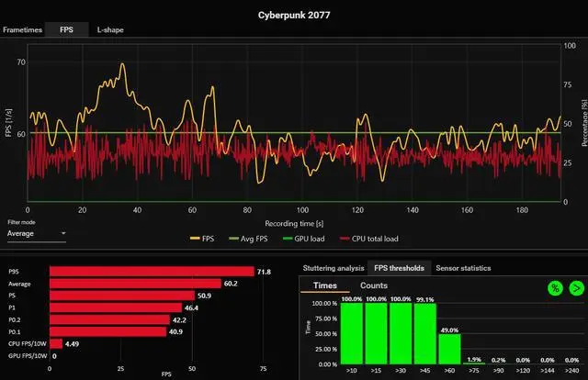Click the >45 threshold green bar
This screenshot has width=588, height=380.
click(x=425, y=333)
